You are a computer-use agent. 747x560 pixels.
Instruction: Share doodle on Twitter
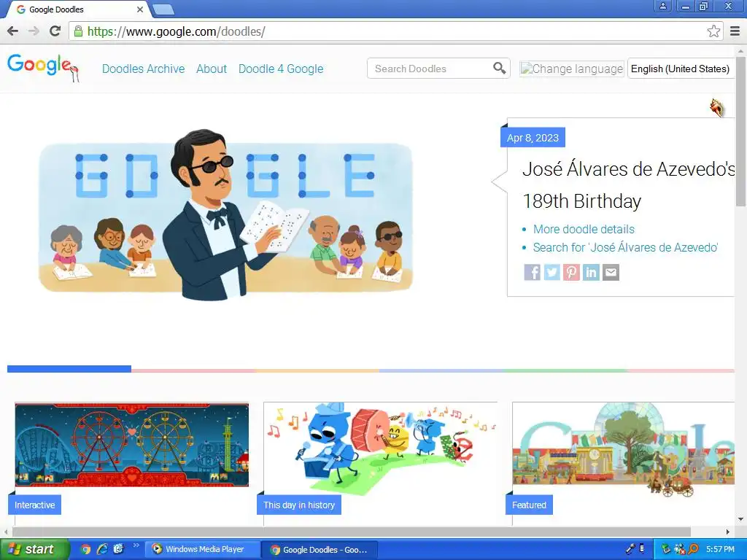click(x=551, y=273)
